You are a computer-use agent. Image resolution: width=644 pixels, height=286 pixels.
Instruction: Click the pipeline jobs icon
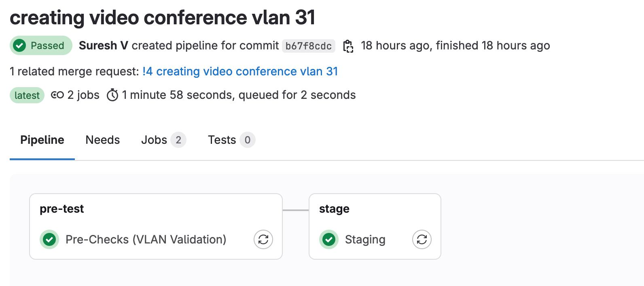click(57, 95)
